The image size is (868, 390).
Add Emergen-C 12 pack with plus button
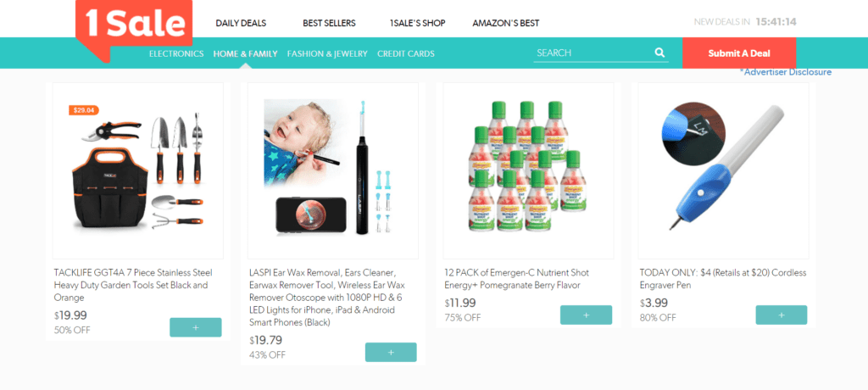587,315
